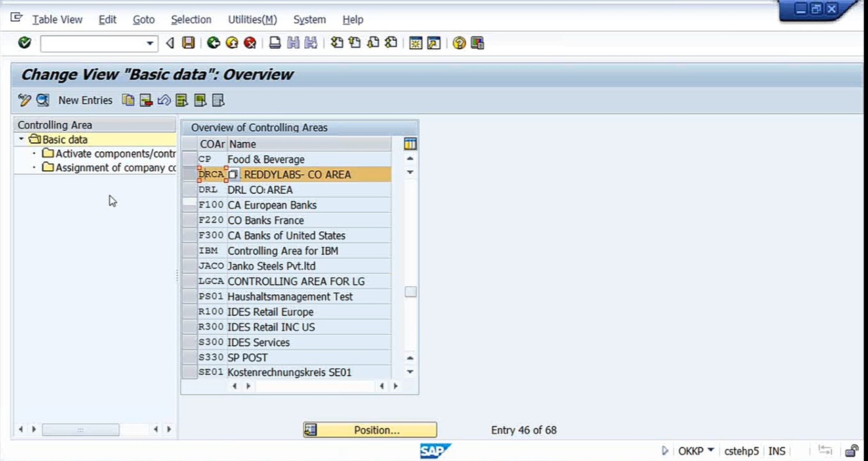Go to Previous Page icon
This screenshot has height=461, width=868.
pos(354,43)
